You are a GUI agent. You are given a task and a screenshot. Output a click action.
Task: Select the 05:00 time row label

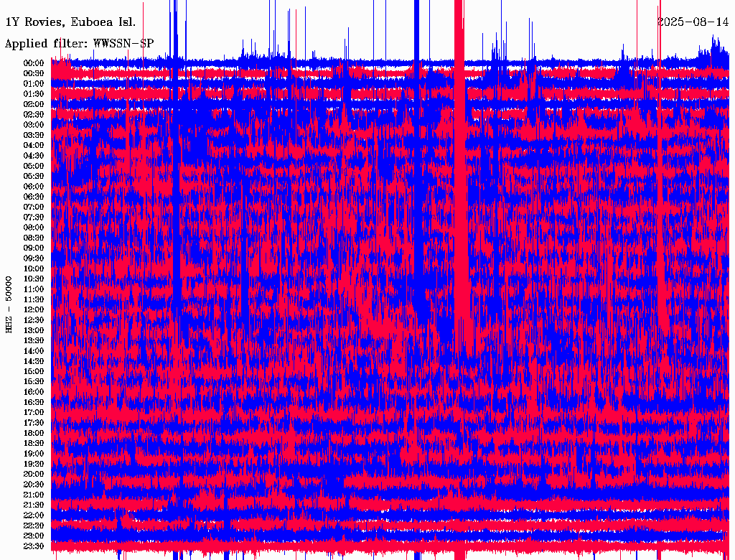pos(34,166)
